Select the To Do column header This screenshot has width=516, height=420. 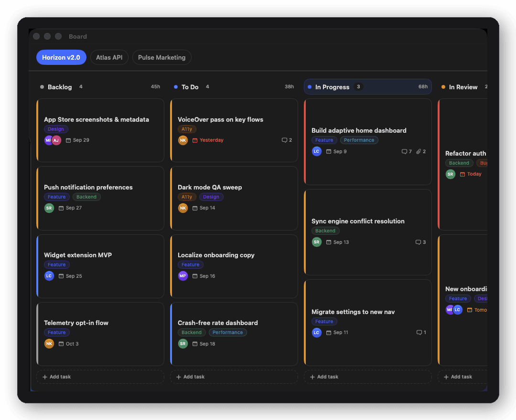point(234,87)
